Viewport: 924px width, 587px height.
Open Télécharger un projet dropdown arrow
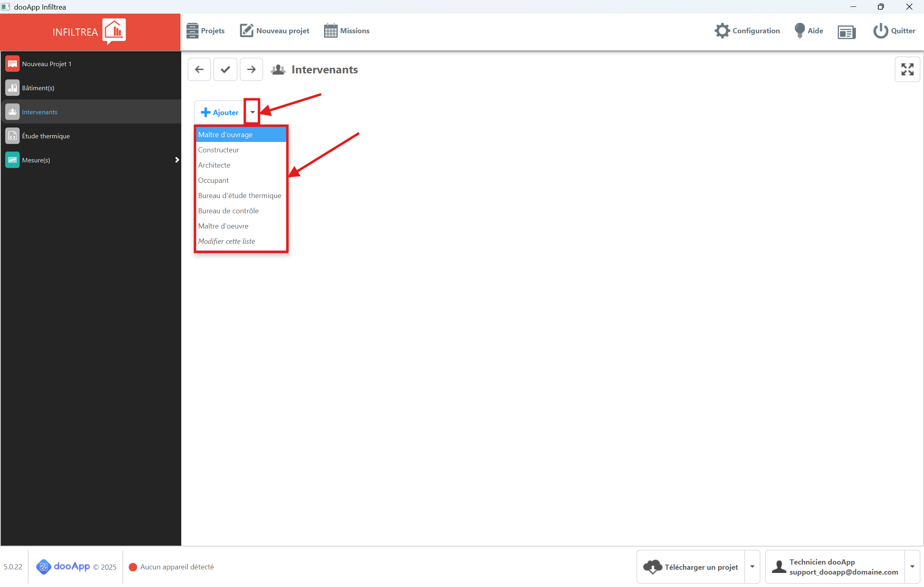pyautogui.click(x=752, y=567)
